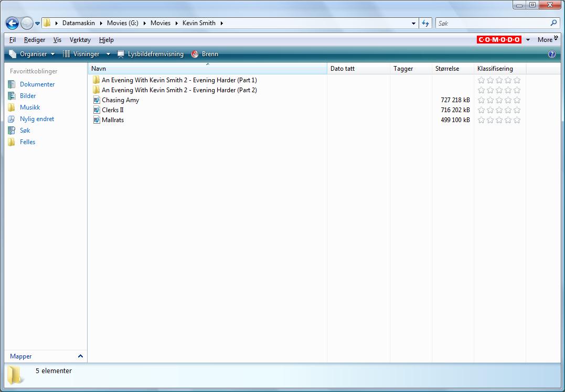
Task: Open the Organiser menu button
Action: (x=31, y=54)
